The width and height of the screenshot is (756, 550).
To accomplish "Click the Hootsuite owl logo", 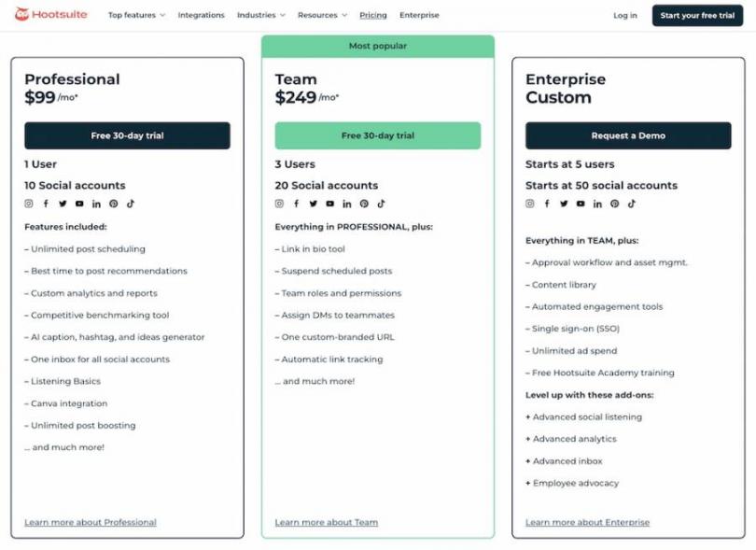I will click(x=22, y=15).
